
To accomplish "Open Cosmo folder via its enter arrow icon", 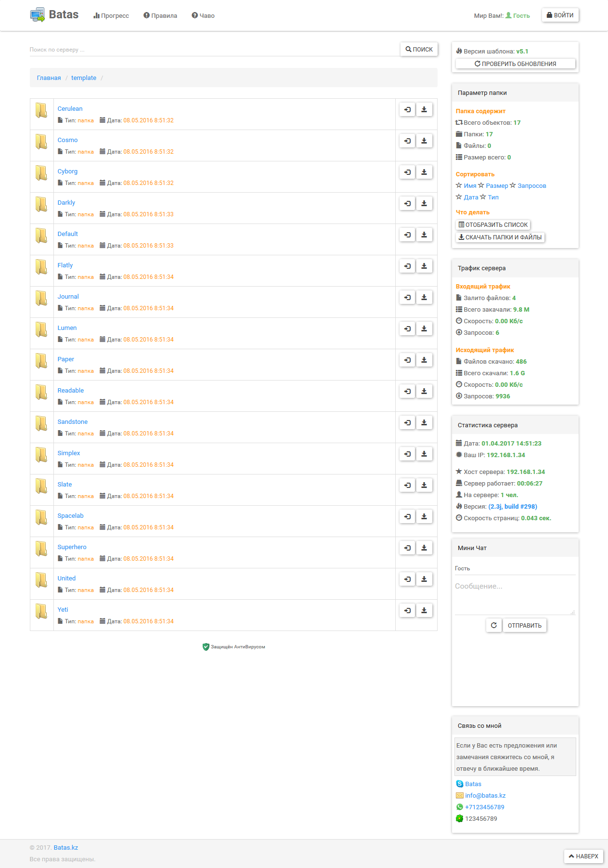I will [407, 141].
